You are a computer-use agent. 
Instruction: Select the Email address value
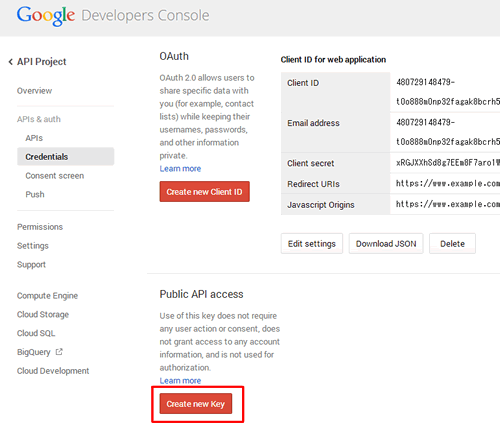coord(448,132)
